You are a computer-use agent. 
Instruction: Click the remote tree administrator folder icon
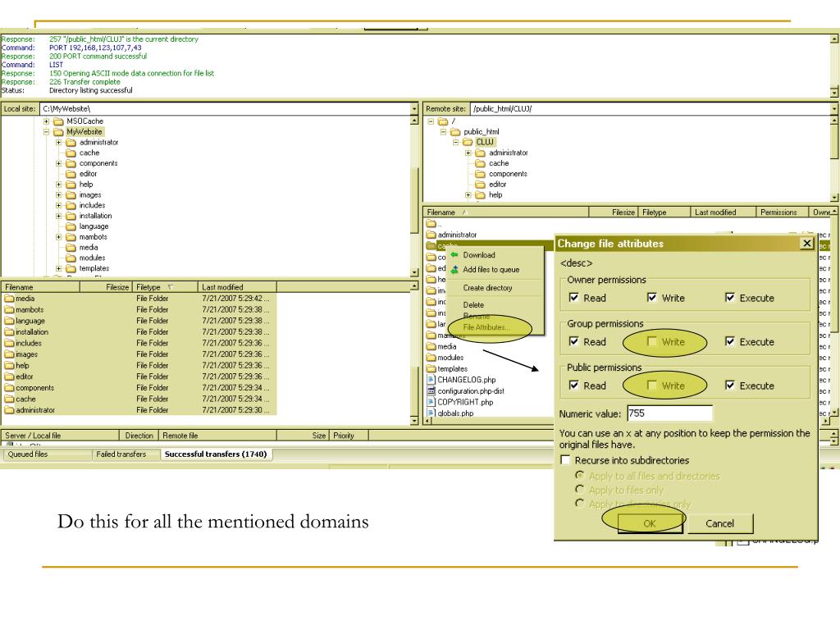point(481,153)
